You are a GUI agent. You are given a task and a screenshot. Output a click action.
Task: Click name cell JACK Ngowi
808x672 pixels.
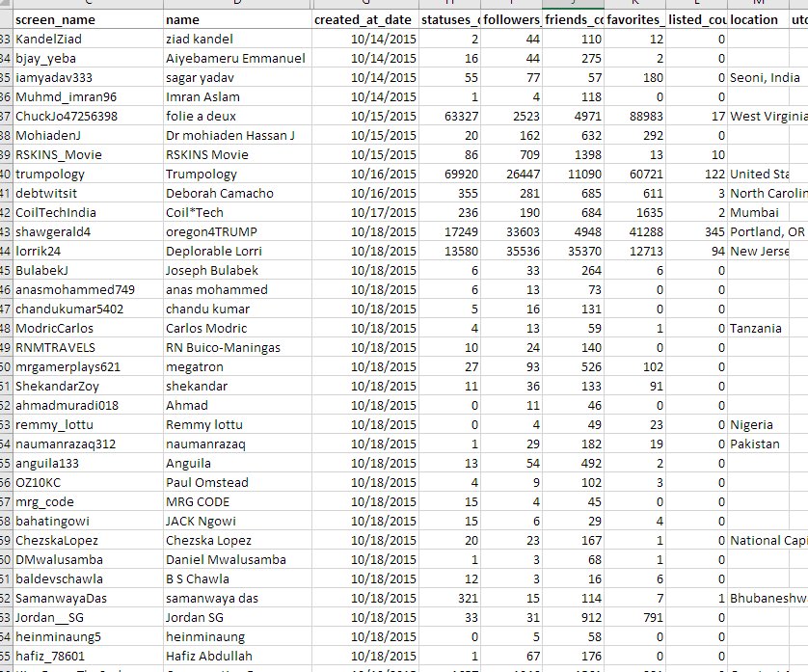coord(237,521)
